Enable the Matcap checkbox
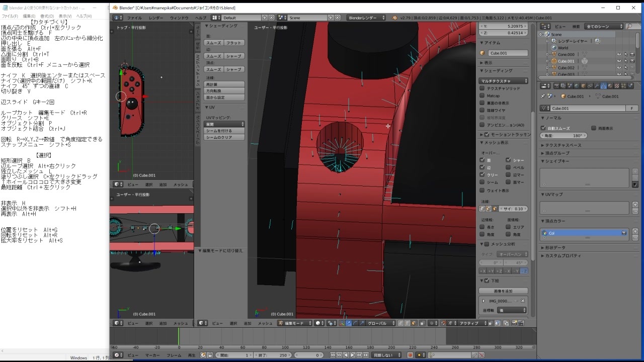 click(x=482, y=96)
